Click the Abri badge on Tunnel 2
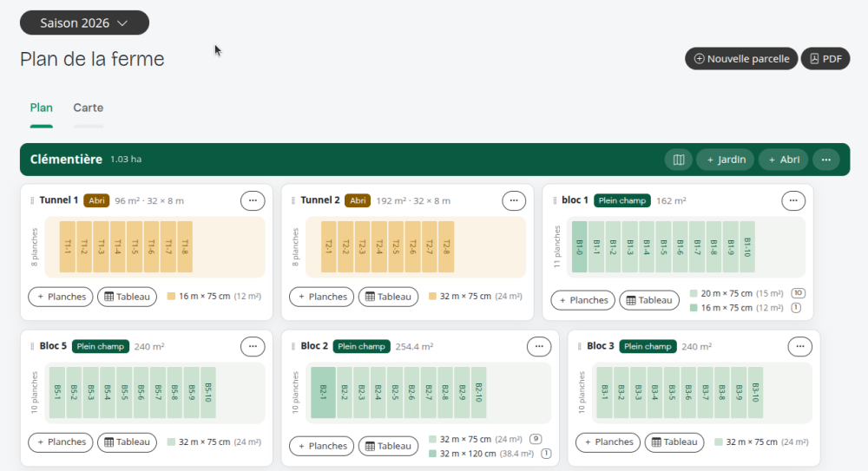The height and width of the screenshot is (471, 868). click(x=358, y=200)
